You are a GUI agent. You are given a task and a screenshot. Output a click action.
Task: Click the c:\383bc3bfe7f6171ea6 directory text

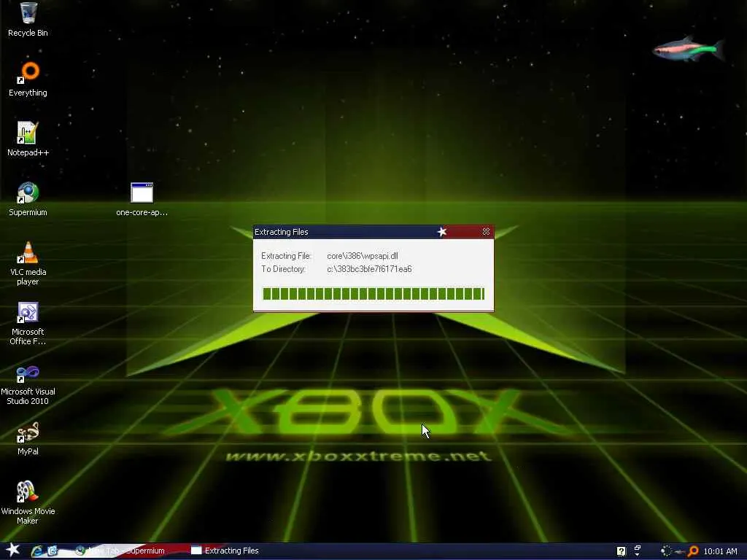click(x=369, y=269)
